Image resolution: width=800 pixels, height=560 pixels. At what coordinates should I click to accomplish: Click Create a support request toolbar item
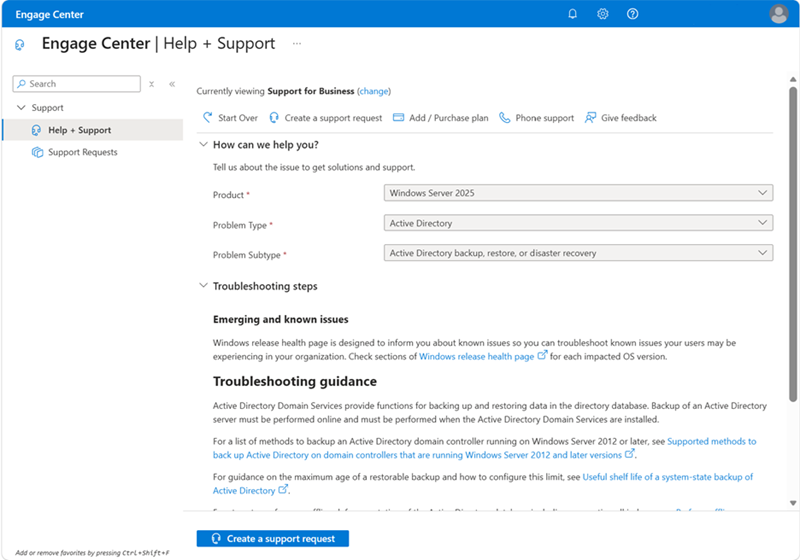click(326, 118)
